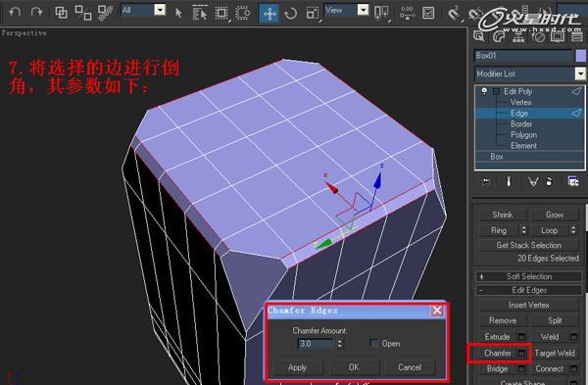Click Apply in the Chamfer Edges dialog
Screen dimensions: 588x385
coord(297,367)
